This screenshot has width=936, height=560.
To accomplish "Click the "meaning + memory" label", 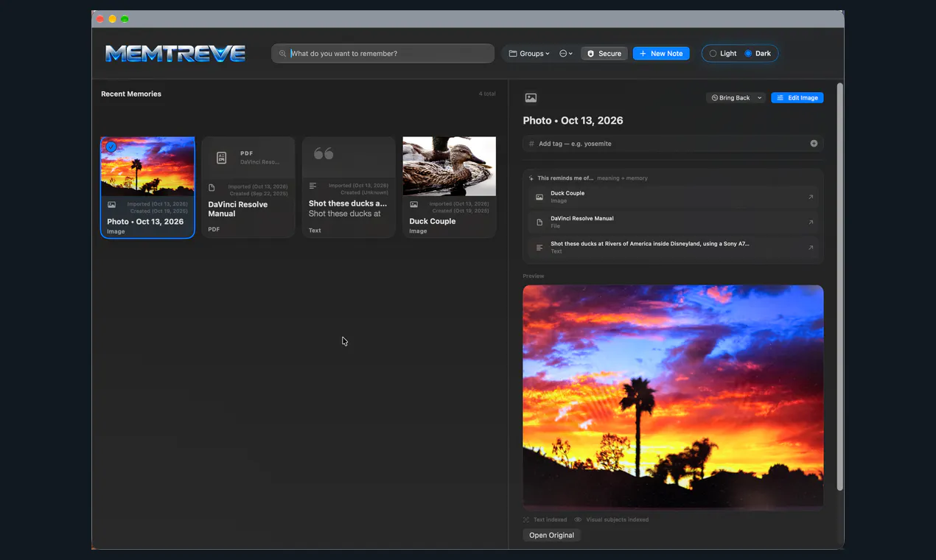I will pyautogui.click(x=622, y=178).
